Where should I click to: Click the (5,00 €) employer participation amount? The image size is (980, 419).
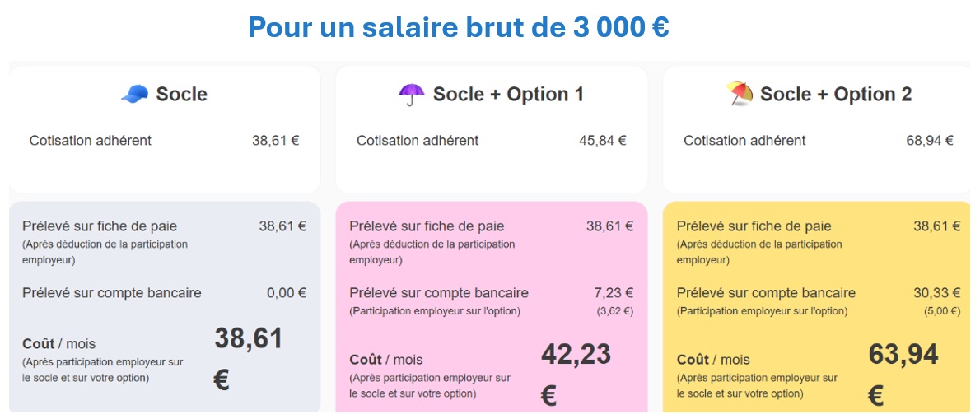pos(941,311)
